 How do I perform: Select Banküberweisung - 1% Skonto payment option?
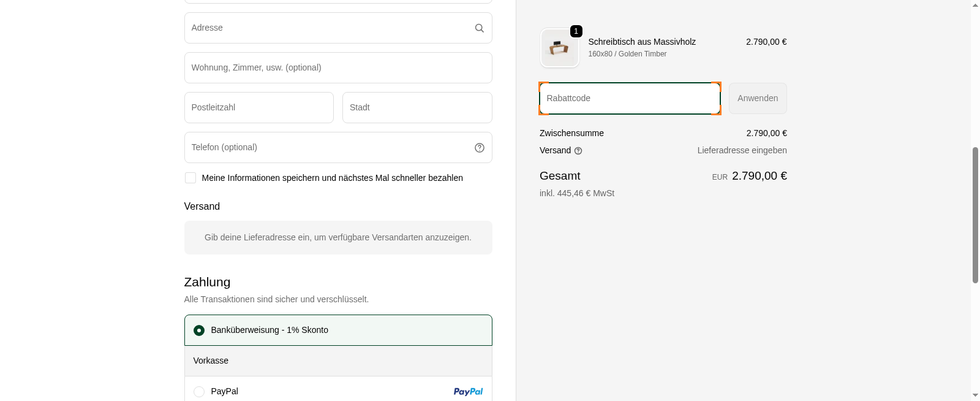[x=338, y=330]
